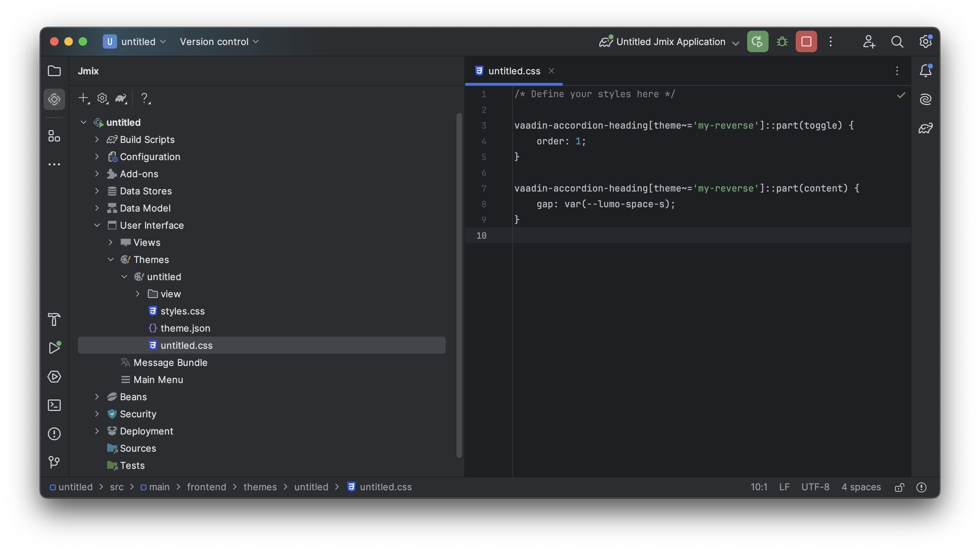This screenshot has width=980, height=551.
Task: Click the green inspections checkmark
Action: (x=901, y=95)
